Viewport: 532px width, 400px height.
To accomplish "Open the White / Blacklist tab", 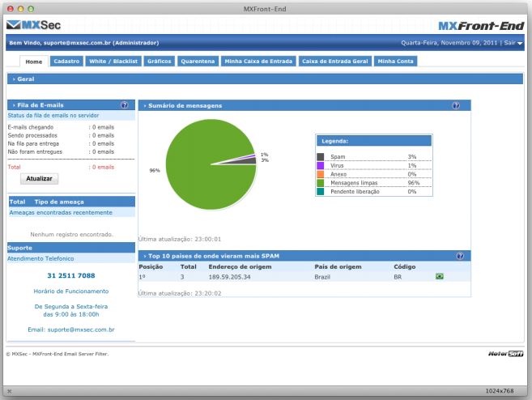I will coord(113,61).
